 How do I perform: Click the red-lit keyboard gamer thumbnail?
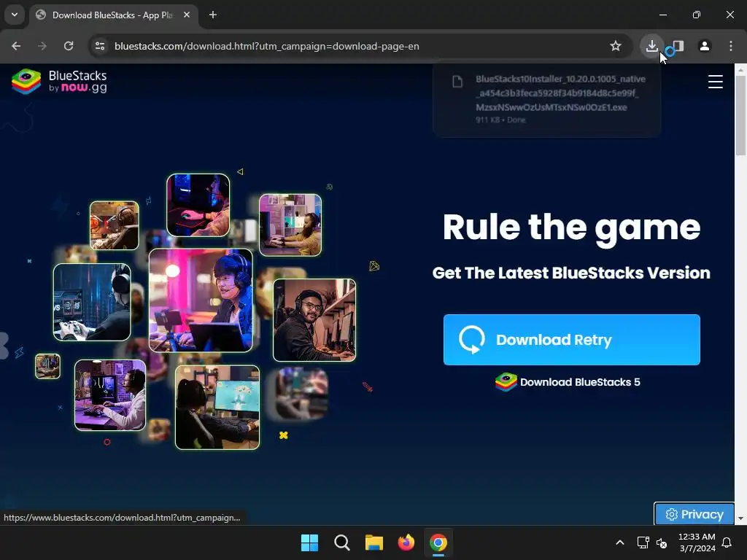click(198, 205)
